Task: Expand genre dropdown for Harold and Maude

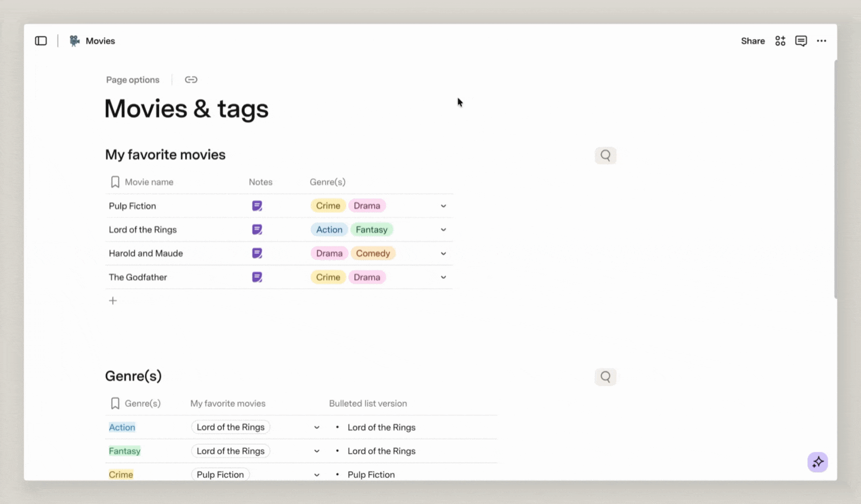Action: [443, 253]
